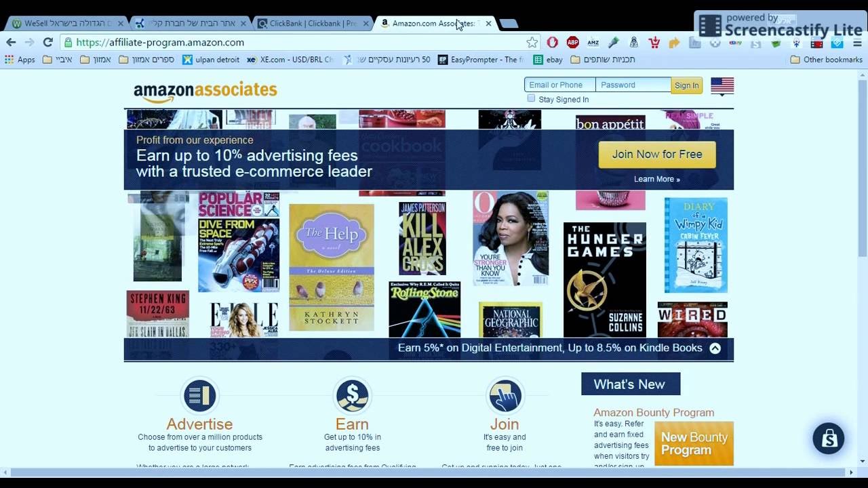
Task: Open the ספרים אמזון bookmarks folder
Action: point(146,60)
